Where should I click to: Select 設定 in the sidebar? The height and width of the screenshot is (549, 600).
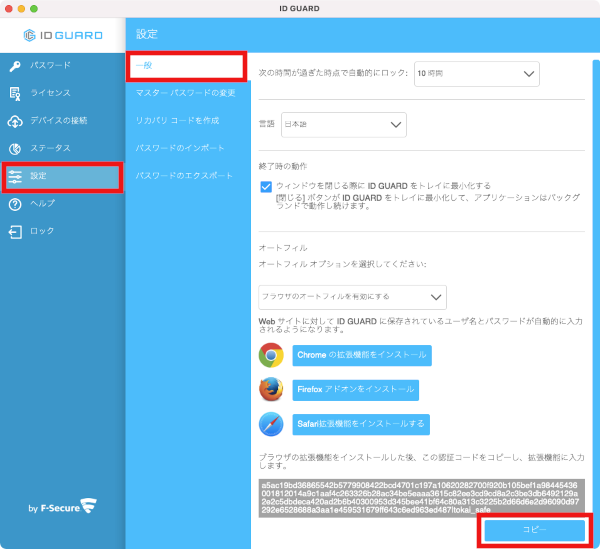[x=62, y=177]
